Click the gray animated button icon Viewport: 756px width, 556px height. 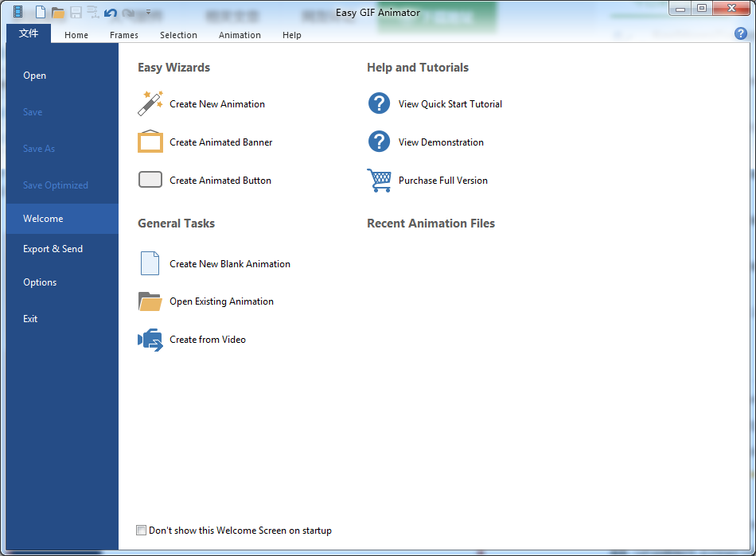point(150,180)
